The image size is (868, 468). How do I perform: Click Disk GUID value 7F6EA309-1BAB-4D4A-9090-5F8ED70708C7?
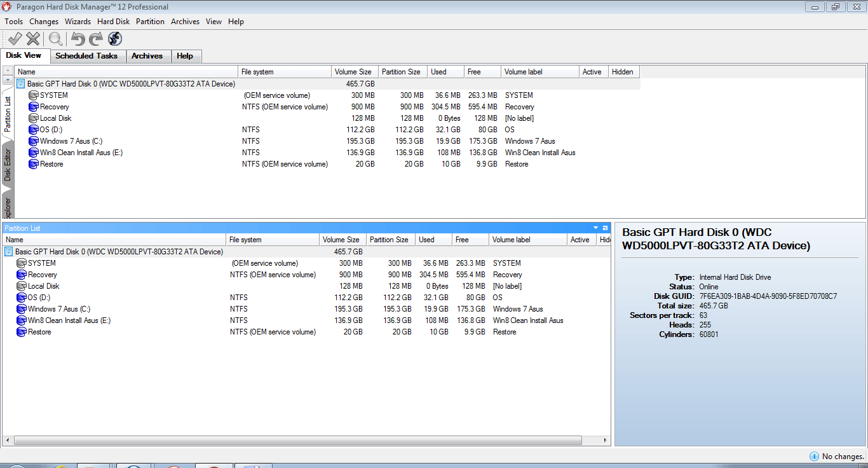pos(768,296)
